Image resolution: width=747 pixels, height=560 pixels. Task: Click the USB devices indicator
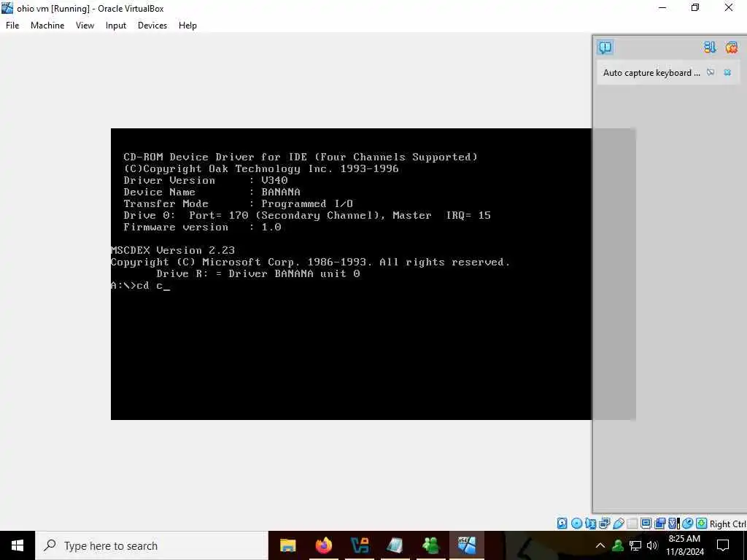coord(619,524)
